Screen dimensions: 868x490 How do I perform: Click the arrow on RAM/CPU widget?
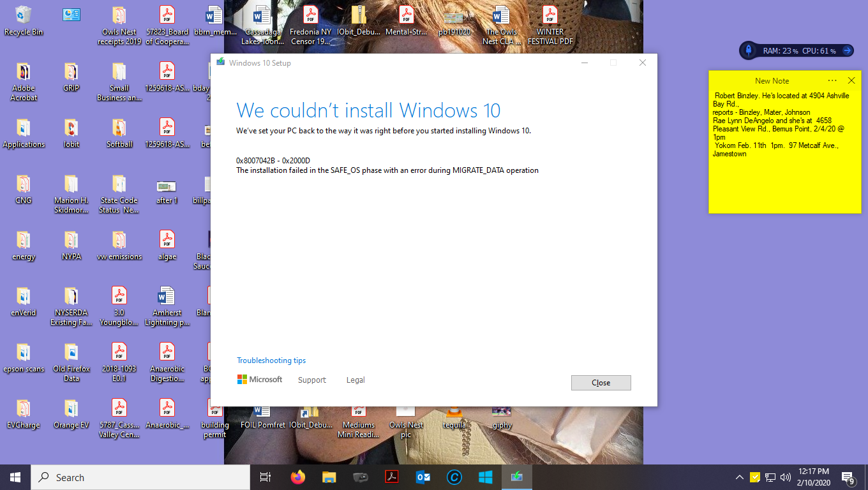click(x=847, y=50)
